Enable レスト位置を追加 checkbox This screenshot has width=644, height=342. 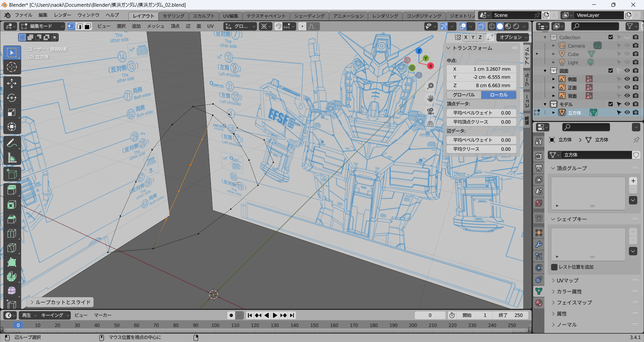(x=554, y=267)
